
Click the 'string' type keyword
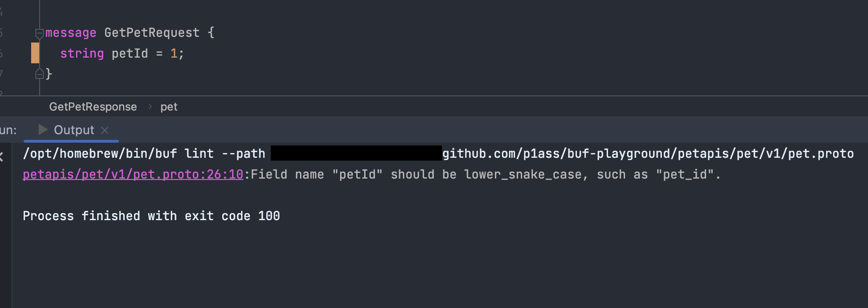point(82,53)
